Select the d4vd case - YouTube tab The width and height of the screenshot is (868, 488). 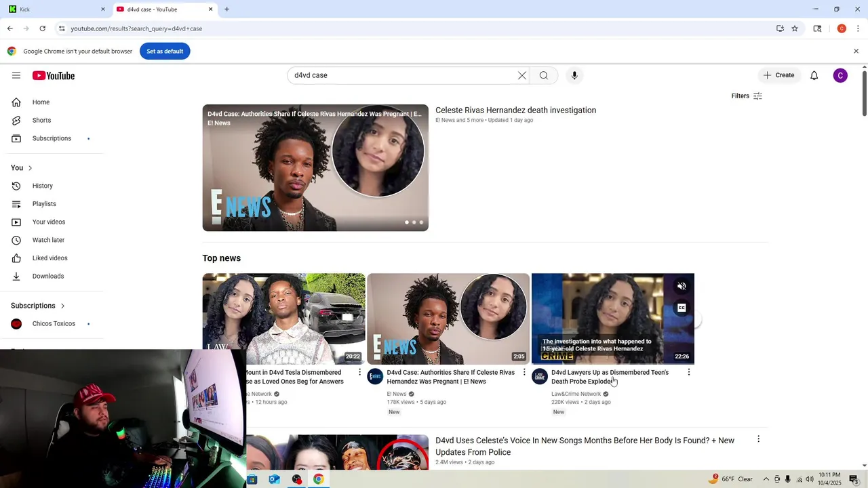161,9
